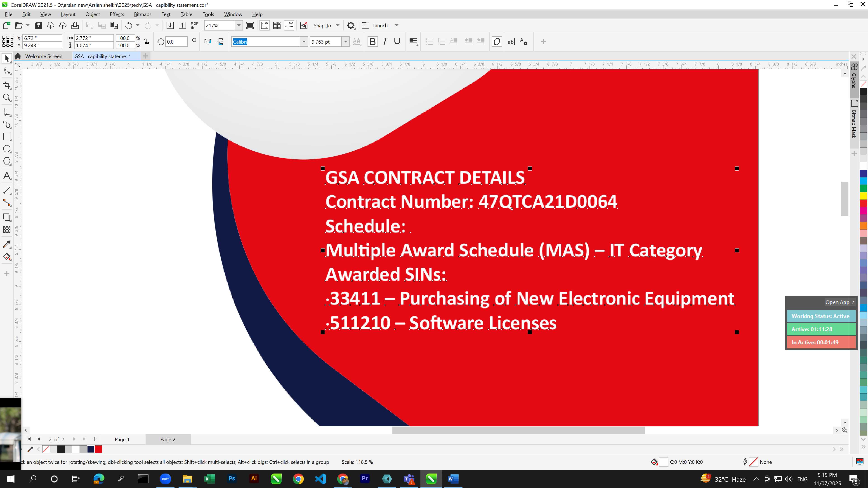The image size is (868, 488).
Task: Add a new page with plus button
Action: pos(95,439)
